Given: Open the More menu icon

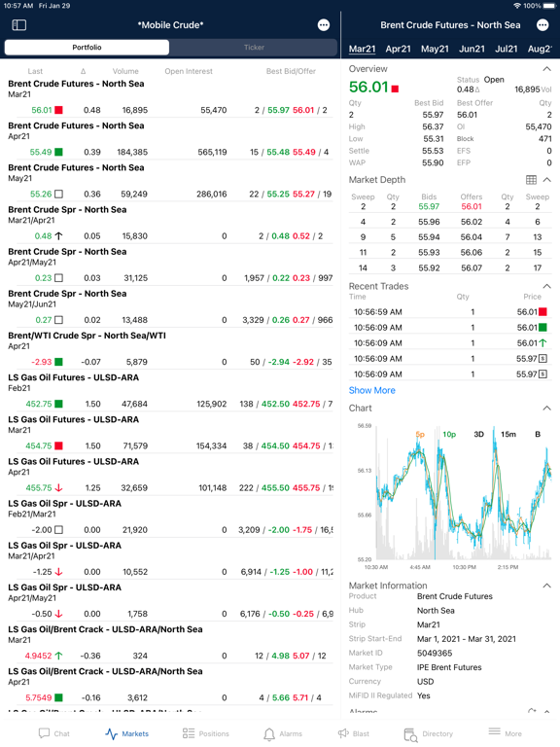Looking at the screenshot, I should tap(494, 731).
